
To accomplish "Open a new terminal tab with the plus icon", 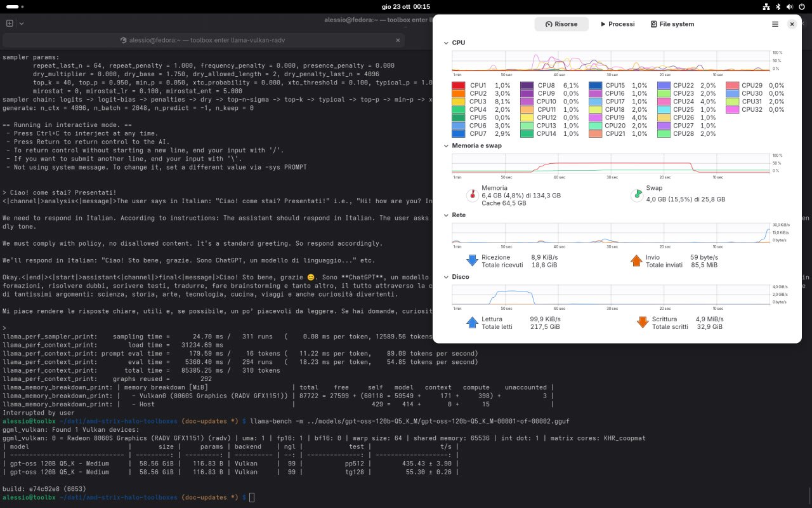I will click(9, 23).
